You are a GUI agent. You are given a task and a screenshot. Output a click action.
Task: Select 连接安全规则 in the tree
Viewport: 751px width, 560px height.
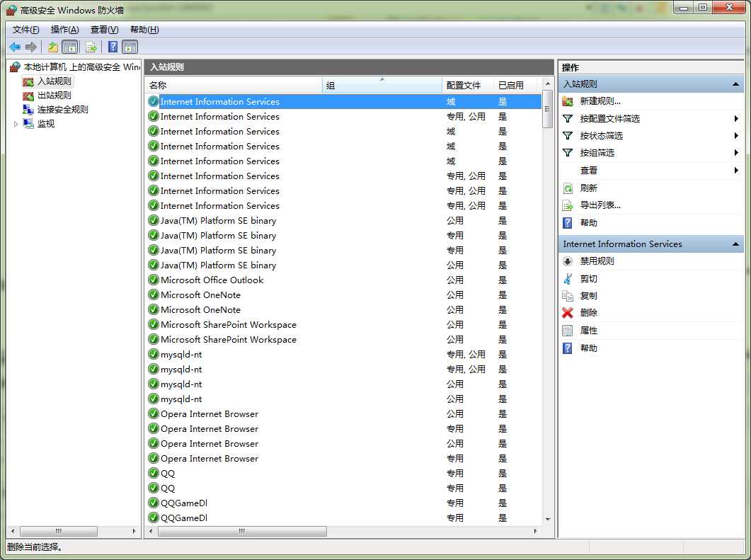63,109
